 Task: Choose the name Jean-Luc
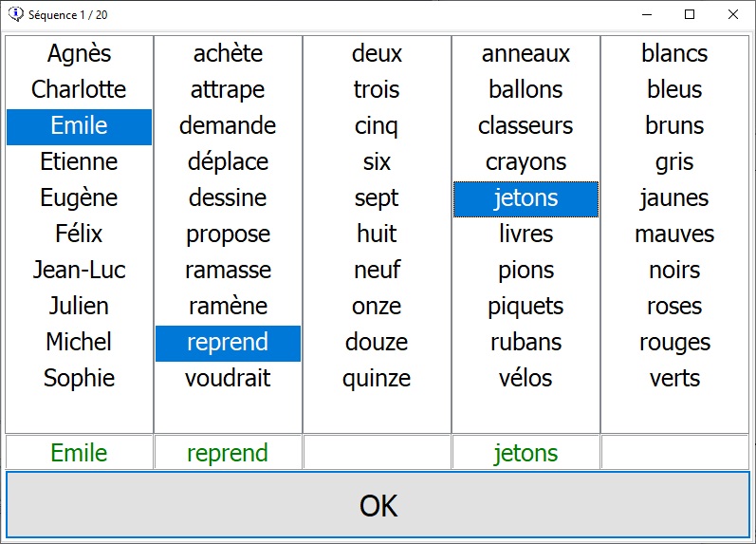pyautogui.click(x=79, y=271)
